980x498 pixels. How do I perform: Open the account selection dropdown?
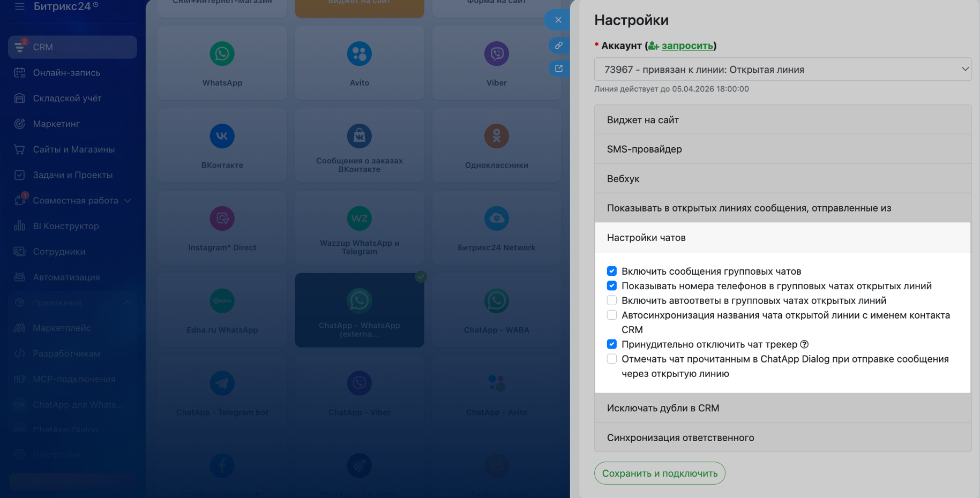[782, 69]
